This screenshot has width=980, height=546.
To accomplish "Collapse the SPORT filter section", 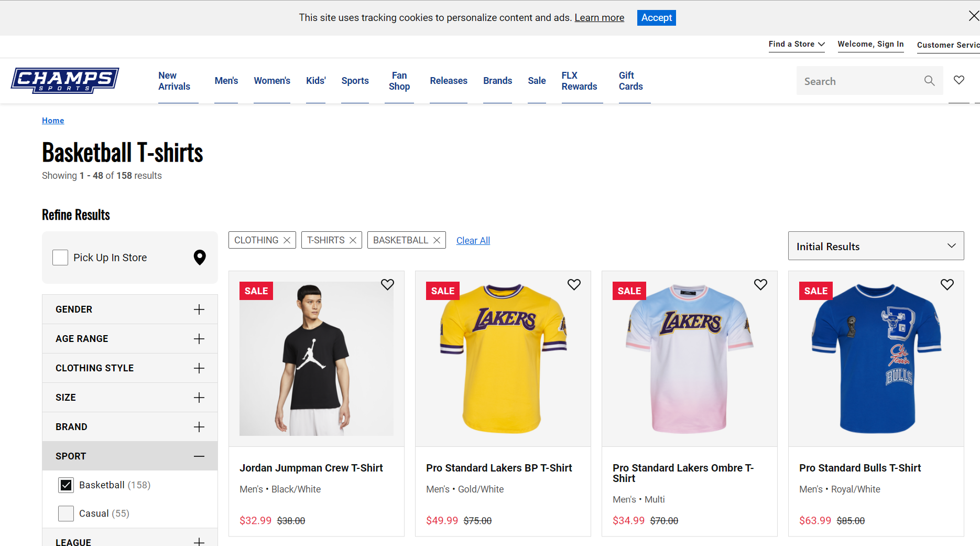I will tap(199, 456).
